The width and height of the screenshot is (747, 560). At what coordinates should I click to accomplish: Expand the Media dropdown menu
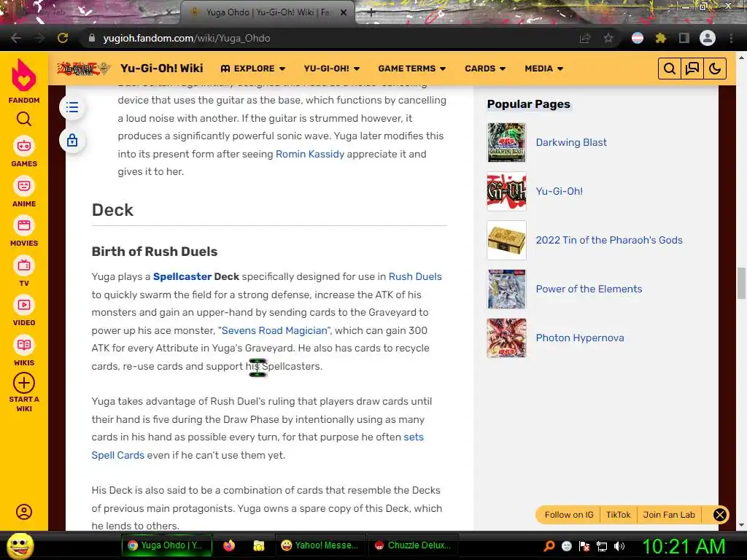coord(543,69)
